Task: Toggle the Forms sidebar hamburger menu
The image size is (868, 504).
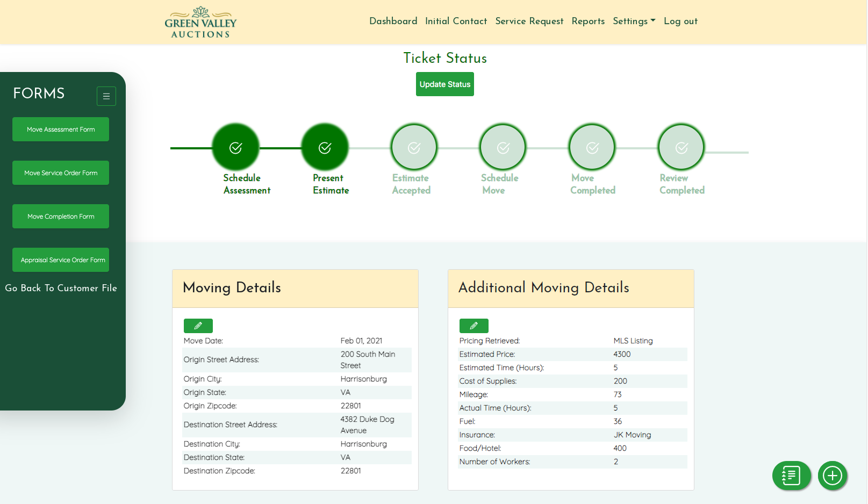Action: (x=106, y=96)
